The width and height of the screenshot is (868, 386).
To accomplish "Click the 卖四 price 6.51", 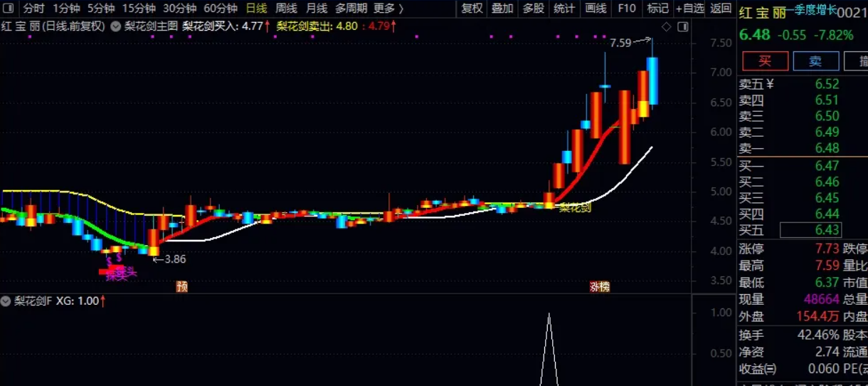I will click(x=827, y=100).
